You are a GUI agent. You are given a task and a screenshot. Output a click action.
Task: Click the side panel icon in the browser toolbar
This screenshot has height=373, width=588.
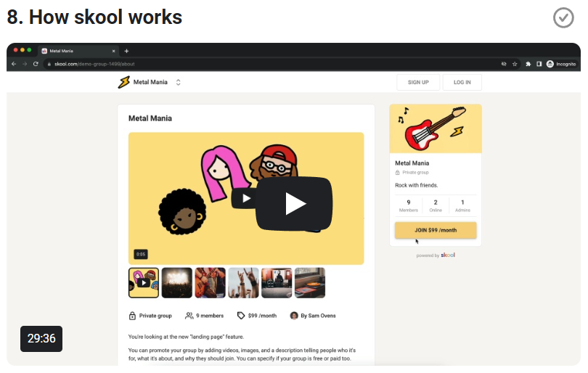click(x=539, y=64)
